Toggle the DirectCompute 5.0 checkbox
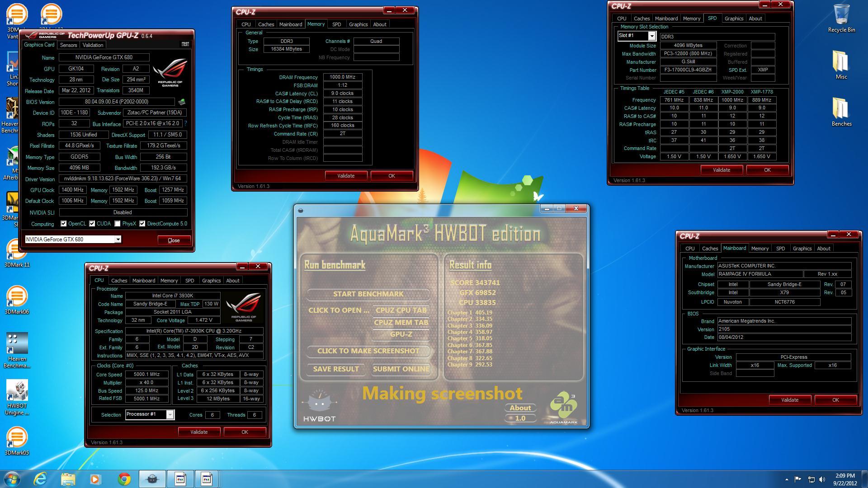Screen dimensions: 868x488 142,224
